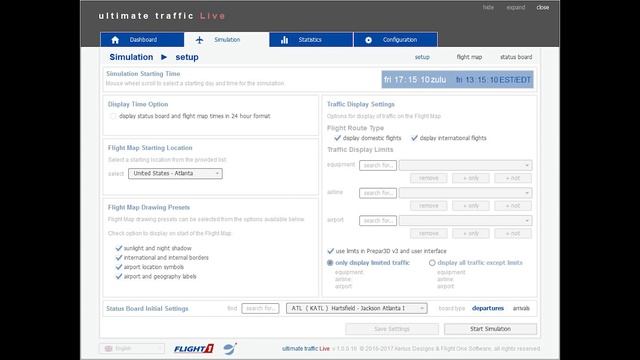
Task: Switch to the Simulation tab
Action: pyautogui.click(x=227, y=40)
